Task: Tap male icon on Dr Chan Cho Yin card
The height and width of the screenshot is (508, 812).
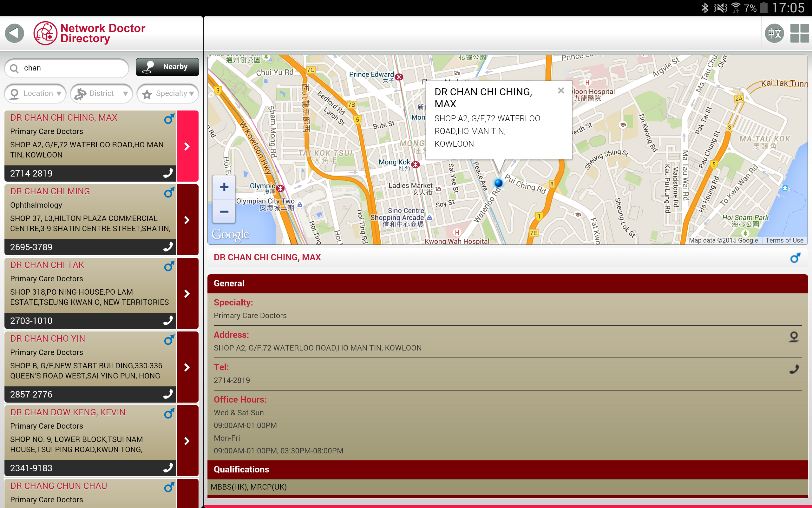Action: (169, 339)
